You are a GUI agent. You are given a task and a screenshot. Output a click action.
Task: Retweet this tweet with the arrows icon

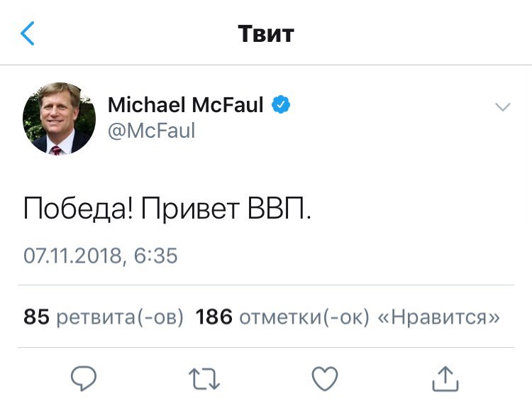click(x=204, y=378)
